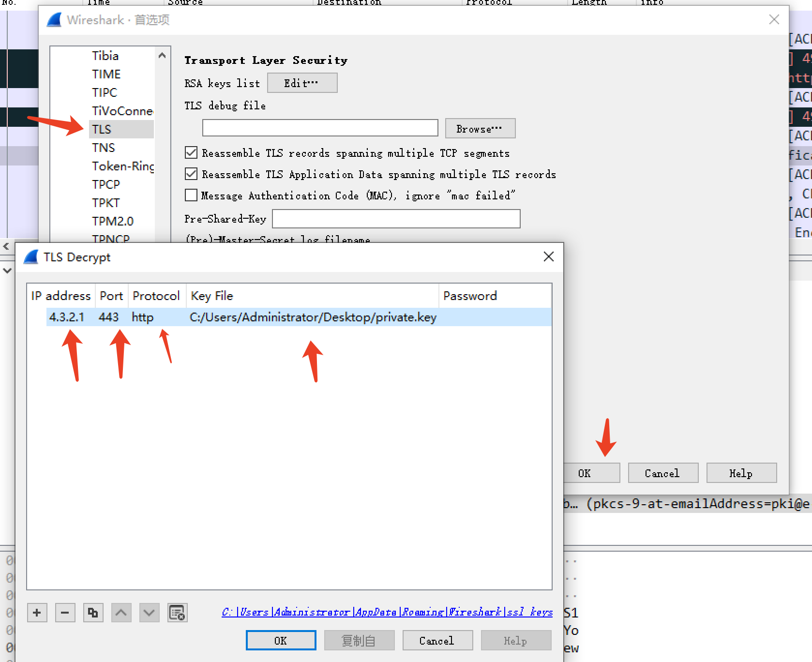The image size is (812, 662).
Task: Click the Wireshark fin in Preferences titlebar
Action: point(54,20)
